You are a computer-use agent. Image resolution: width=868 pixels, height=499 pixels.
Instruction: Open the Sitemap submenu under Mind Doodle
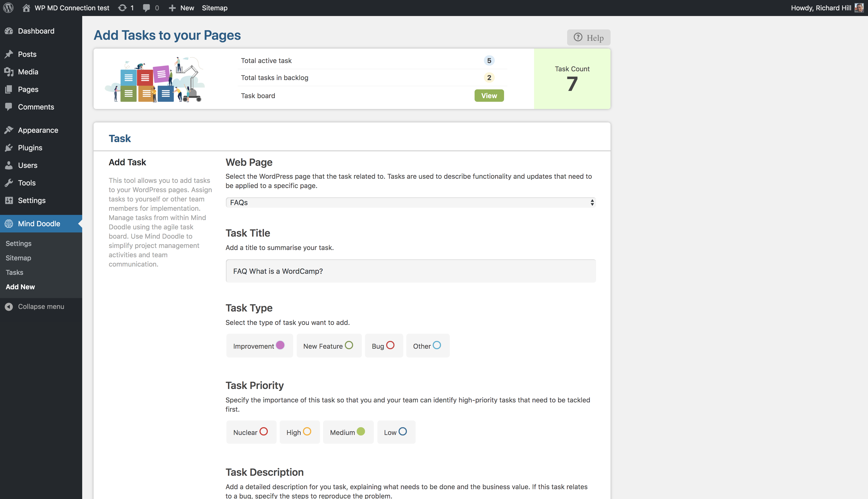click(x=18, y=258)
